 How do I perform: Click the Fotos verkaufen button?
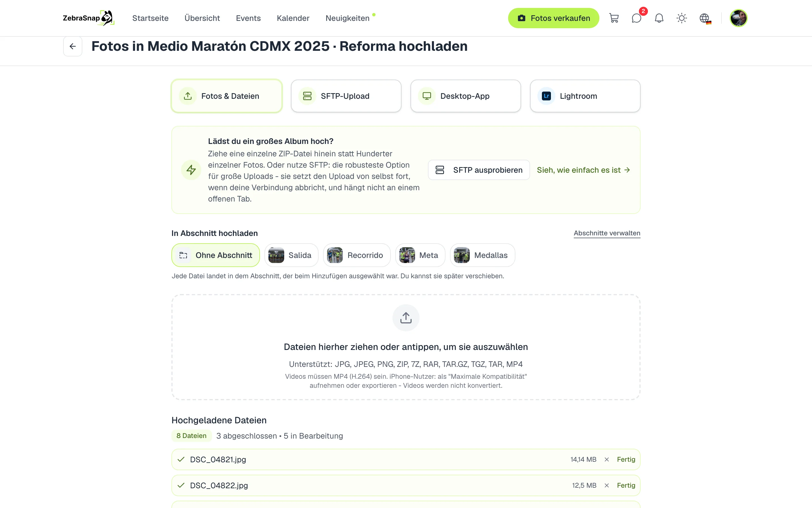pos(553,18)
